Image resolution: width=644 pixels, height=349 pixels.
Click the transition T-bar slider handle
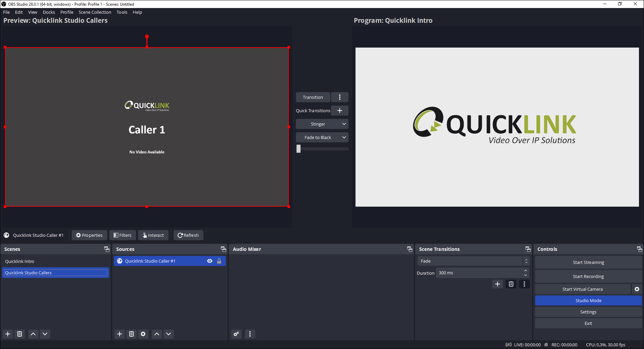(299, 149)
